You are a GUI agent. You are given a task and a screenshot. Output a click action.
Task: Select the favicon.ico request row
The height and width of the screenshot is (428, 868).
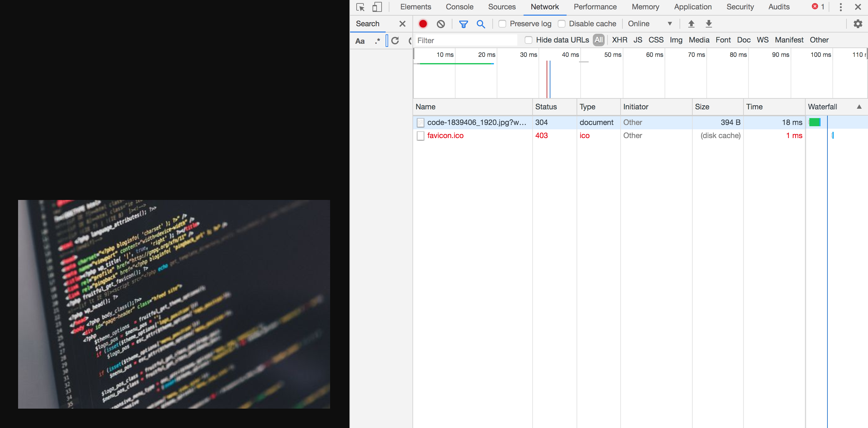coord(445,136)
